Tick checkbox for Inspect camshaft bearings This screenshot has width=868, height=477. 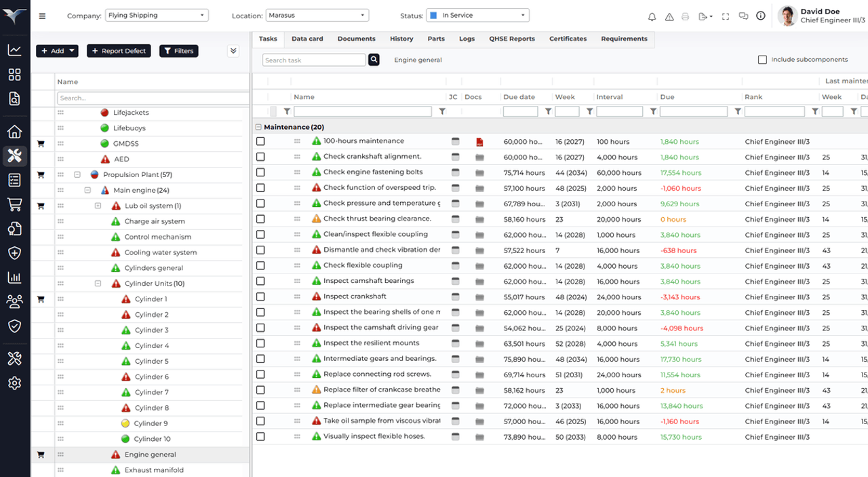tap(260, 281)
